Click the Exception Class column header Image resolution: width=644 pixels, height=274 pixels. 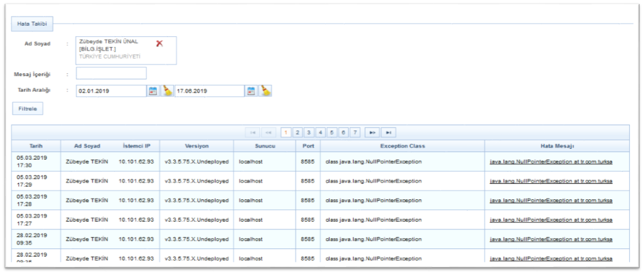click(x=402, y=146)
